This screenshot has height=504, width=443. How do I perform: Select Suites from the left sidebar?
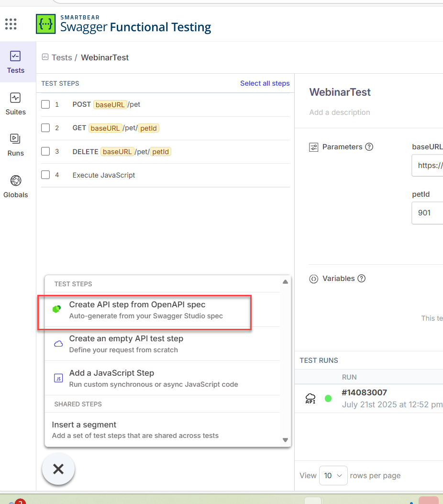[15, 104]
